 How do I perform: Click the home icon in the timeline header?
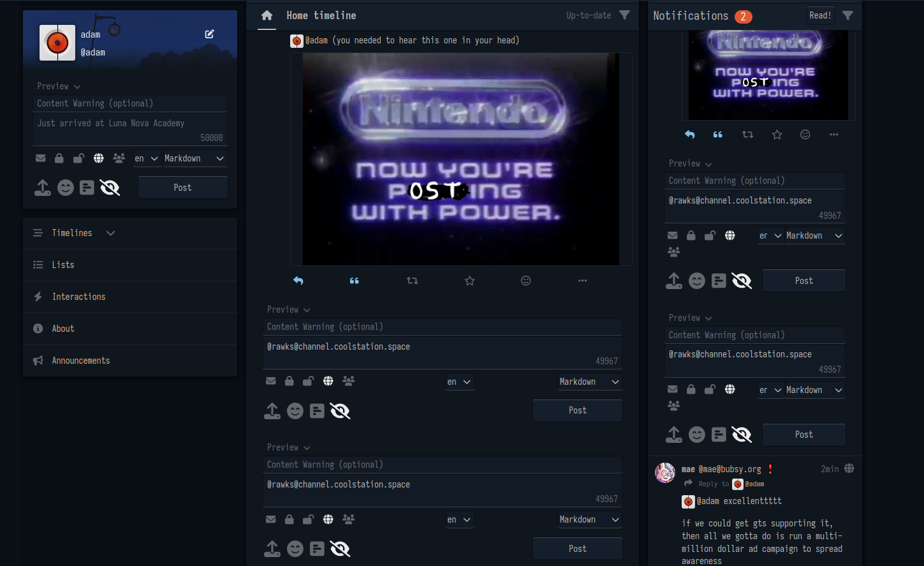267,15
